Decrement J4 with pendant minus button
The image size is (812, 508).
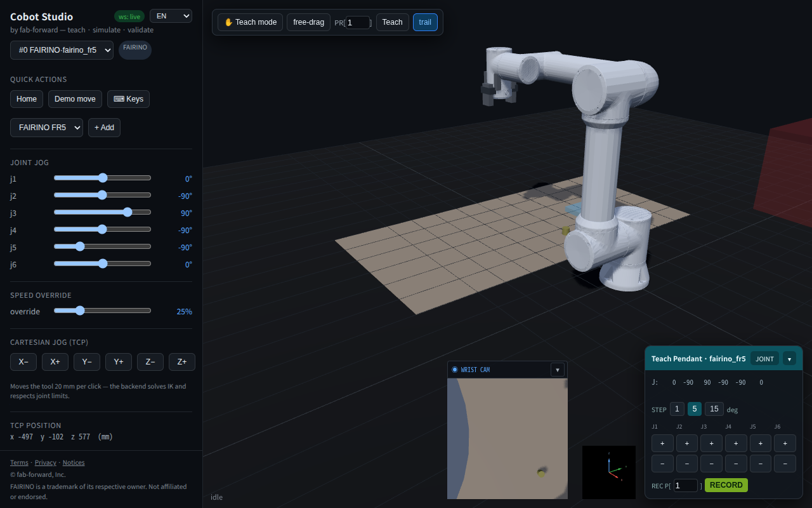pos(736,464)
